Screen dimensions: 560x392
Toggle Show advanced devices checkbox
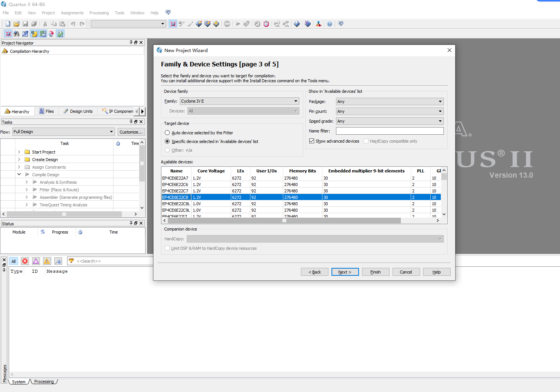(311, 141)
